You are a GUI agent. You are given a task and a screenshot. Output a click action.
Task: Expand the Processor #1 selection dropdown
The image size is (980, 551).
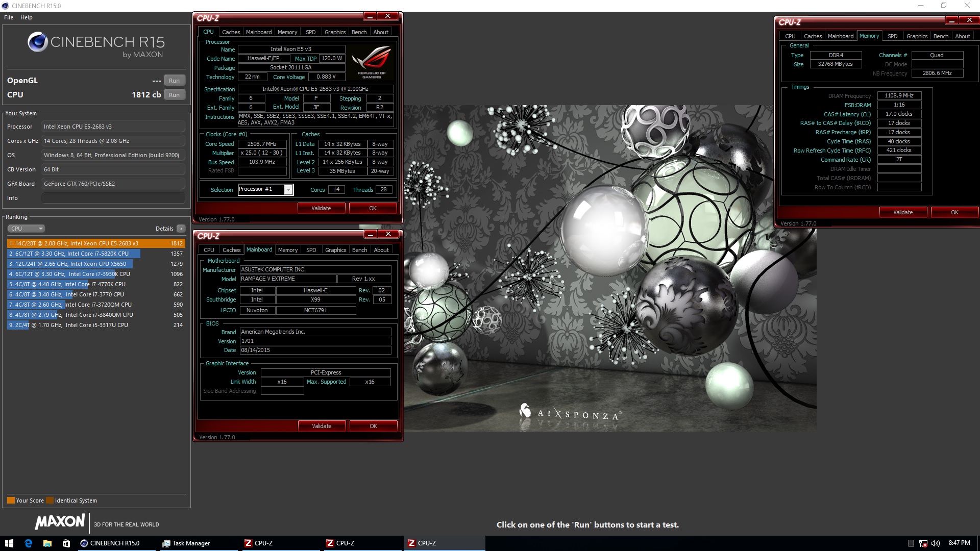click(288, 190)
